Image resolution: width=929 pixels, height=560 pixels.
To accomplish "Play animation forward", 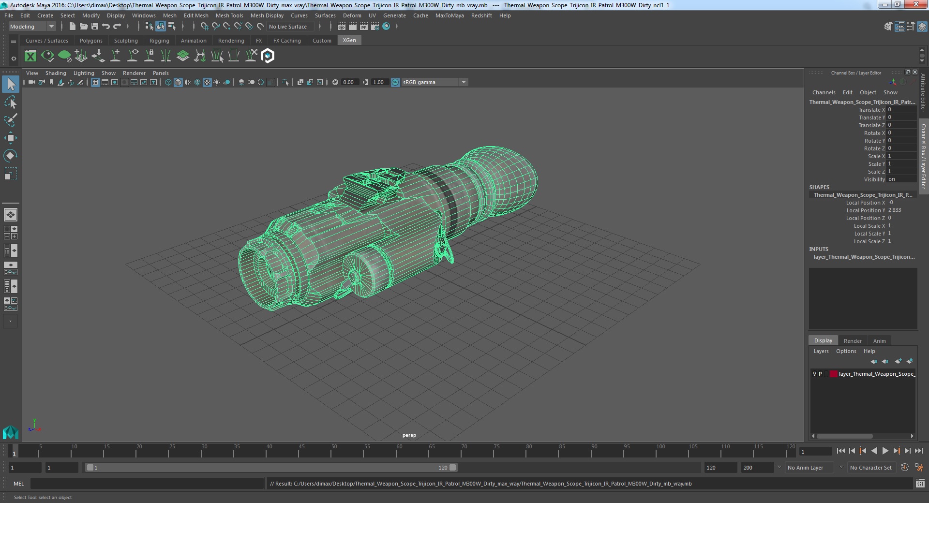I will tap(885, 451).
